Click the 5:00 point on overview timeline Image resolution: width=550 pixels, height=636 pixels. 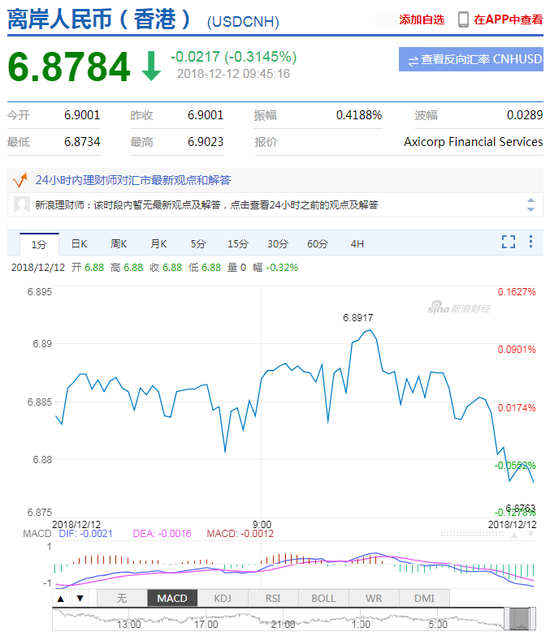click(438, 624)
